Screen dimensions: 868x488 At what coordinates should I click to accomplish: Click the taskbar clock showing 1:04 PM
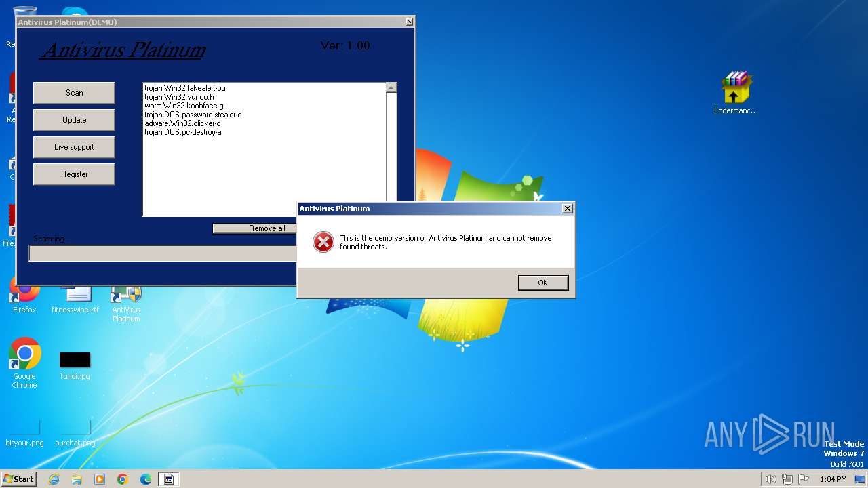[833, 479]
